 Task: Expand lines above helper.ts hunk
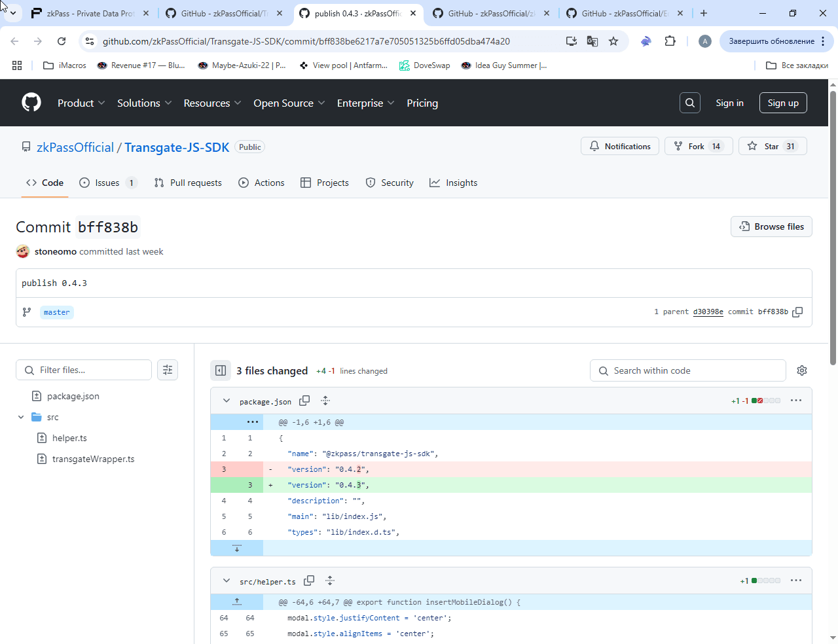[x=237, y=602]
